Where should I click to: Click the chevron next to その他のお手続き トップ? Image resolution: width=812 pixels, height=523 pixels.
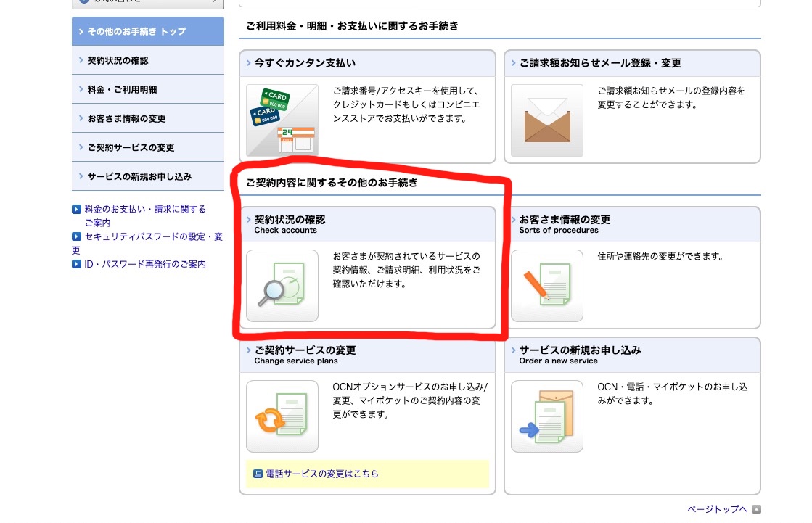click(x=80, y=31)
